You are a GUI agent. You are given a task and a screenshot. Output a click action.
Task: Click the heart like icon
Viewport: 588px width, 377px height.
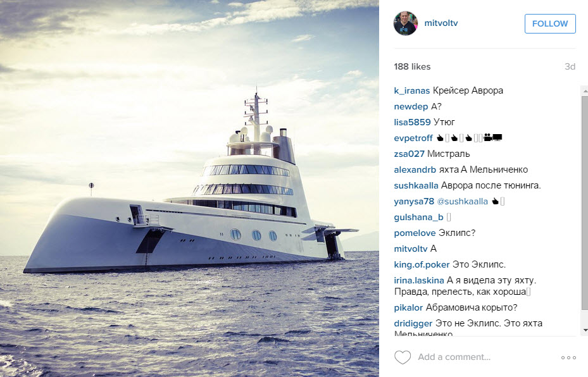(403, 357)
